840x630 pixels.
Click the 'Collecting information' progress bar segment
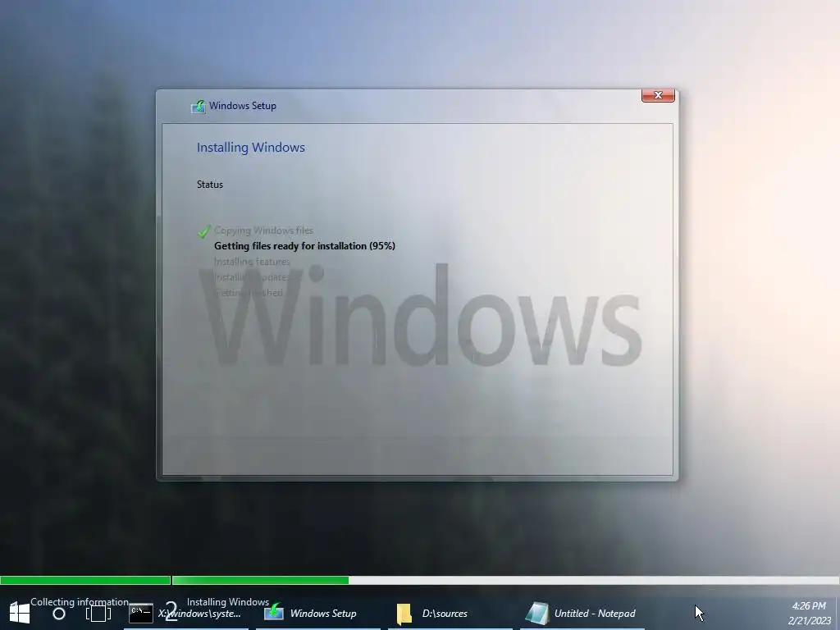click(85, 580)
